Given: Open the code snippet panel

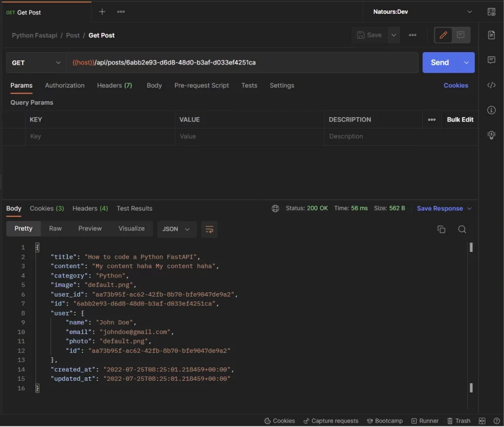Looking at the screenshot, I should click(x=491, y=85).
